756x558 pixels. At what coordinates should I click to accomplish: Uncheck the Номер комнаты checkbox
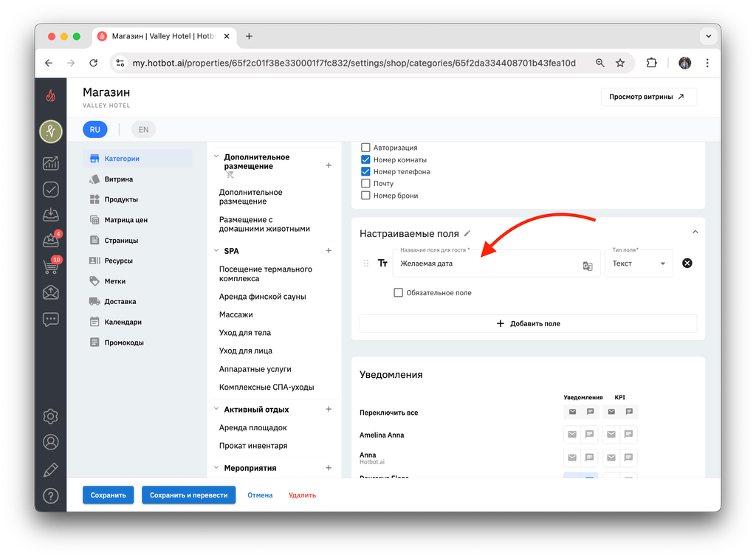click(x=365, y=159)
